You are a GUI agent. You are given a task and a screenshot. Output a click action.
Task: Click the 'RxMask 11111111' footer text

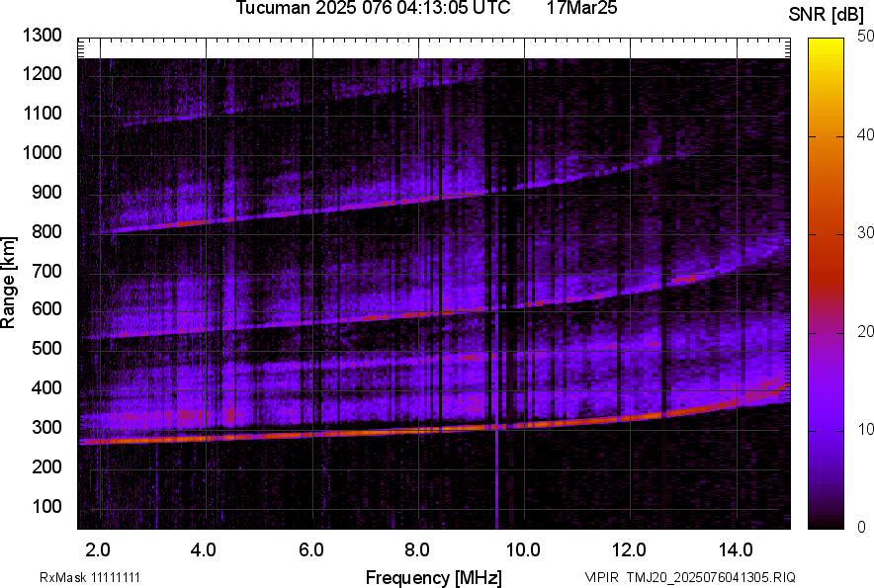point(90,577)
